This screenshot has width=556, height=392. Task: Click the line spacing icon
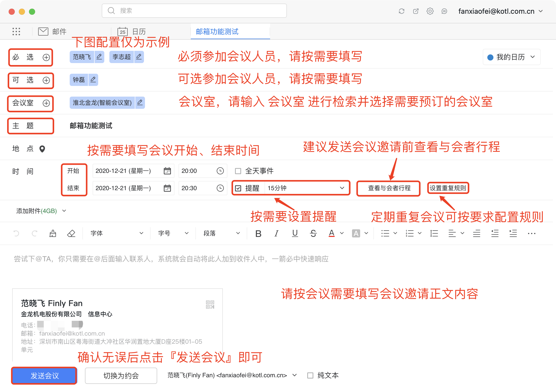[x=434, y=233]
